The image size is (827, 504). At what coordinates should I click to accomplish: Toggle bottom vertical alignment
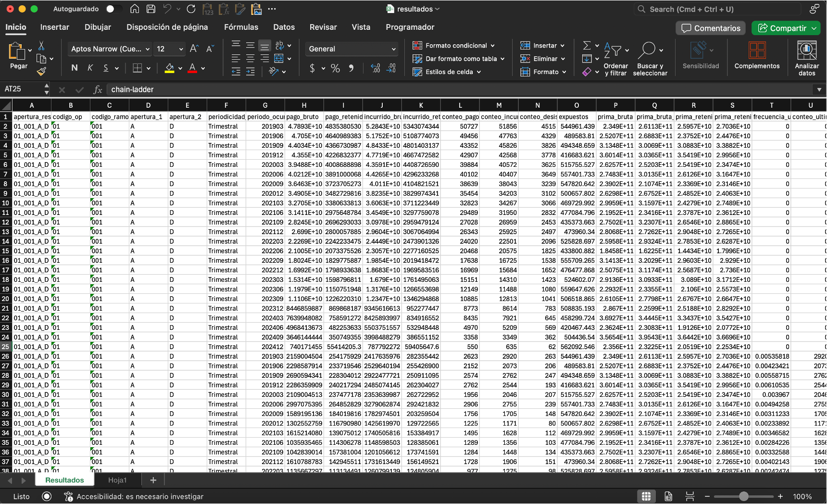point(264,46)
